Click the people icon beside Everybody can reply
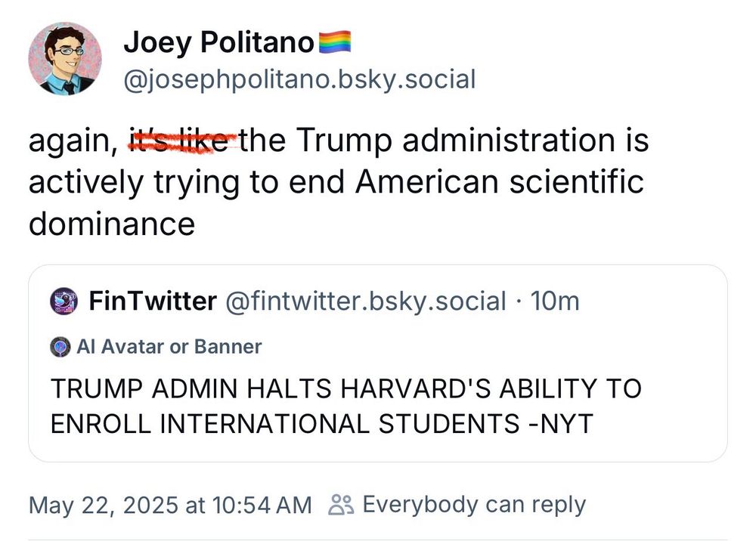This screenshot has width=756, height=541. coord(341,503)
